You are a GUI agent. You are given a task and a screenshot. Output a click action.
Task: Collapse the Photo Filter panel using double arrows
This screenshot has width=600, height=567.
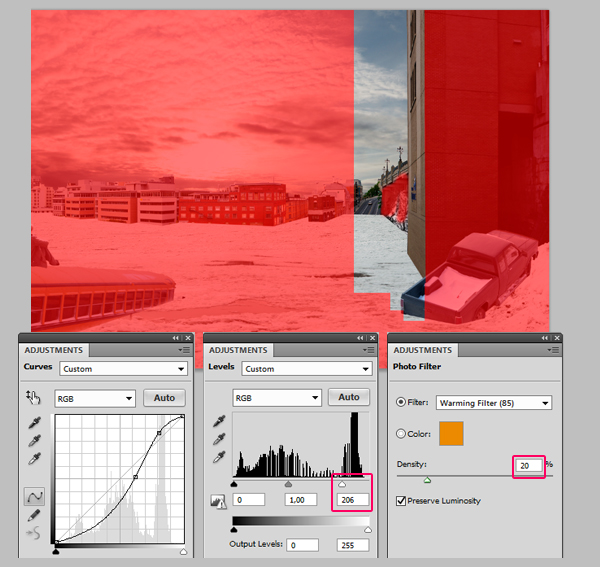[x=545, y=338]
